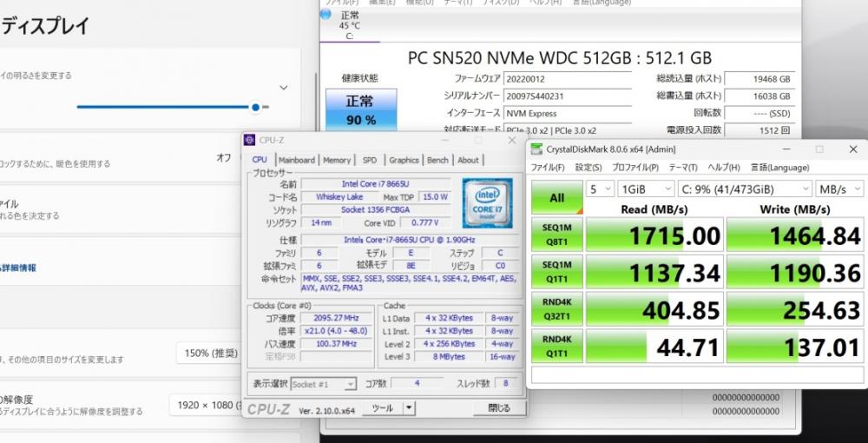
Task: Click the Intel Core i7 logo badge
Action: click(x=487, y=202)
